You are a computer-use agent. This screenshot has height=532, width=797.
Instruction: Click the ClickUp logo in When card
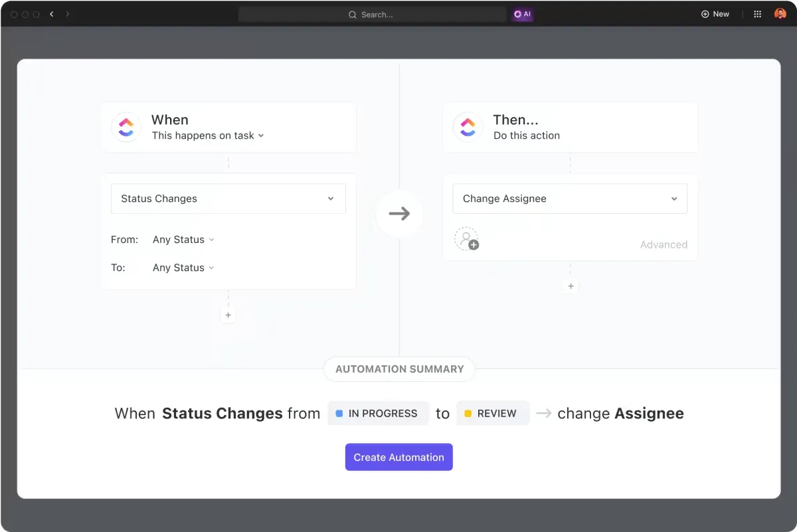tap(126, 127)
